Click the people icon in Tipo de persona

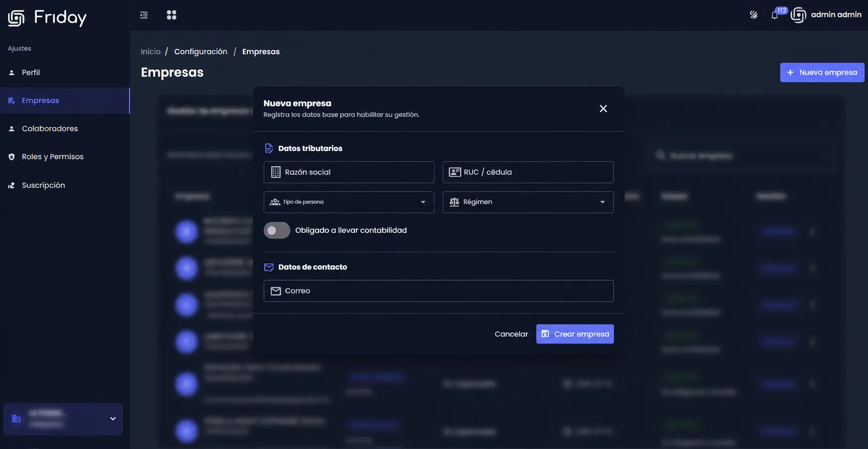click(275, 202)
